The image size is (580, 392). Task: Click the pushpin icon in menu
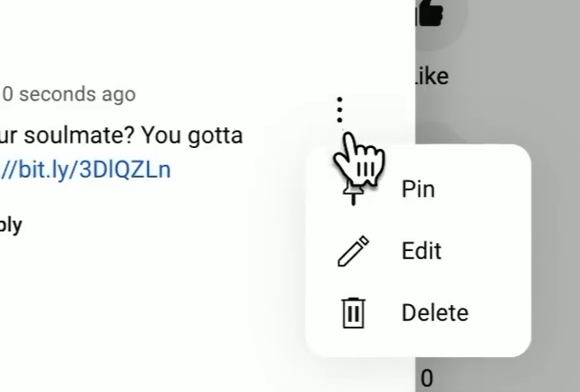[353, 192]
